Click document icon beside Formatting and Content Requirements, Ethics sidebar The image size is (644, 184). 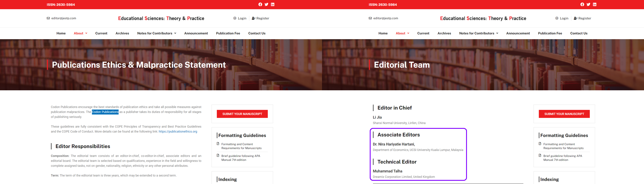(x=218, y=144)
